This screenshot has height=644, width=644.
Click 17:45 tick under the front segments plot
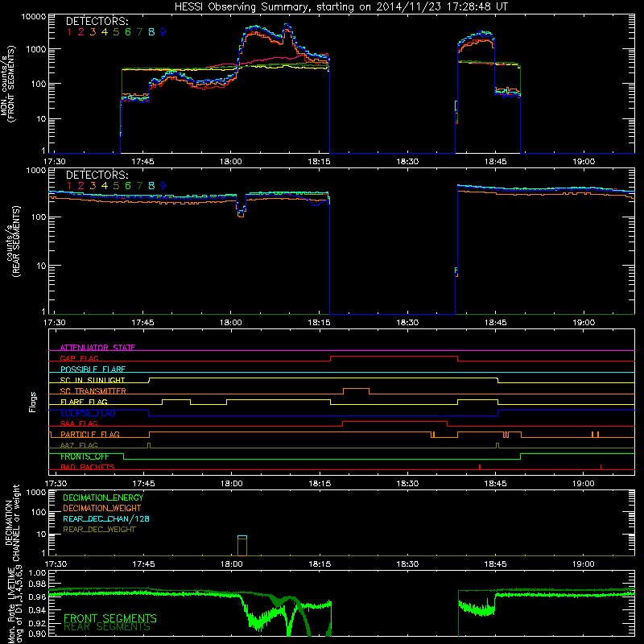pos(142,162)
